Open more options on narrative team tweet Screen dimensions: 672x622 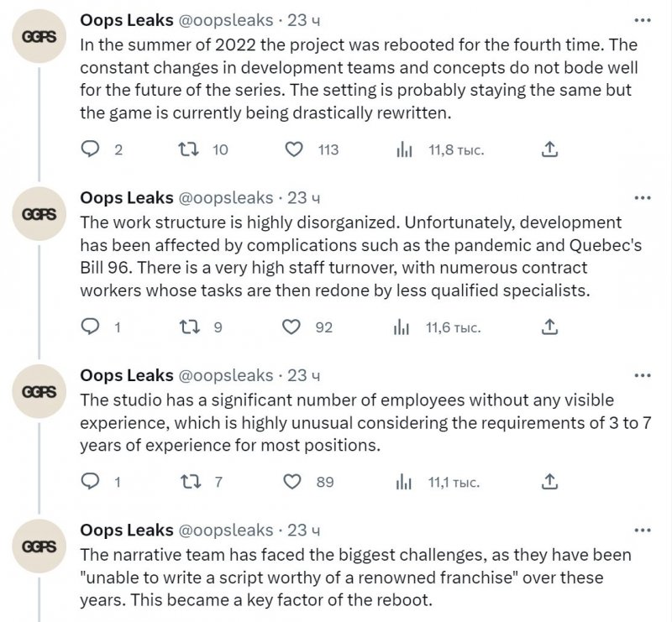pos(643,531)
